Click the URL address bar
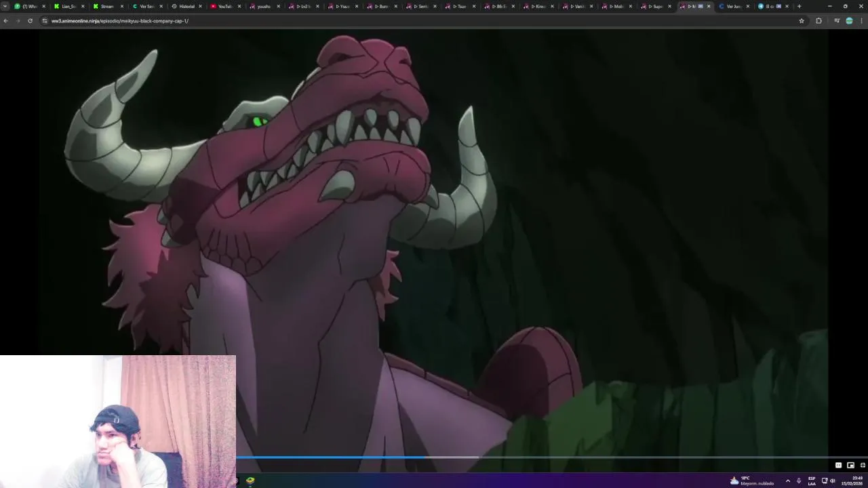This screenshot has width=868, height=488. pos(420,21)
